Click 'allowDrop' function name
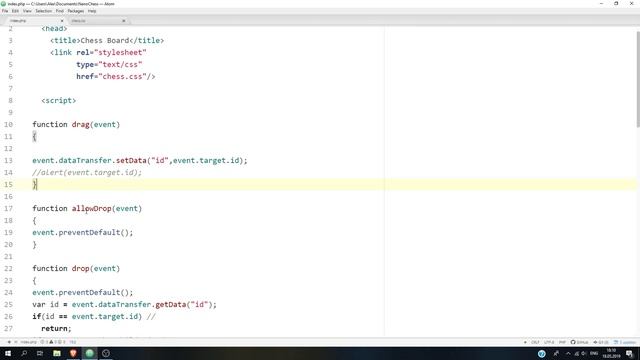 click(92, 209)
